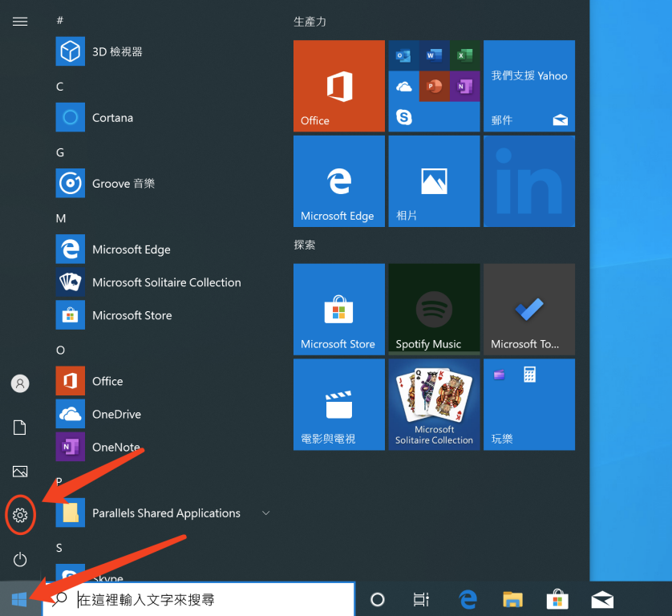Open the user account icon
The width and height of the screenshot is (672, 616).
[x=20, y=383]
